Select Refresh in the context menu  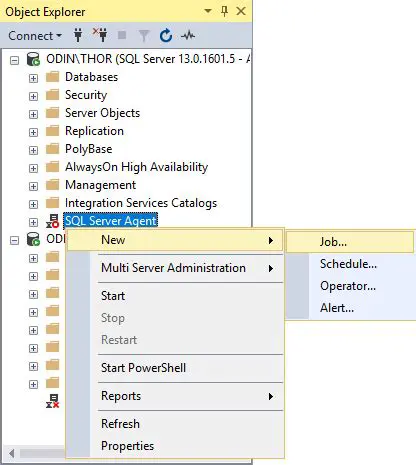[175, 424]
